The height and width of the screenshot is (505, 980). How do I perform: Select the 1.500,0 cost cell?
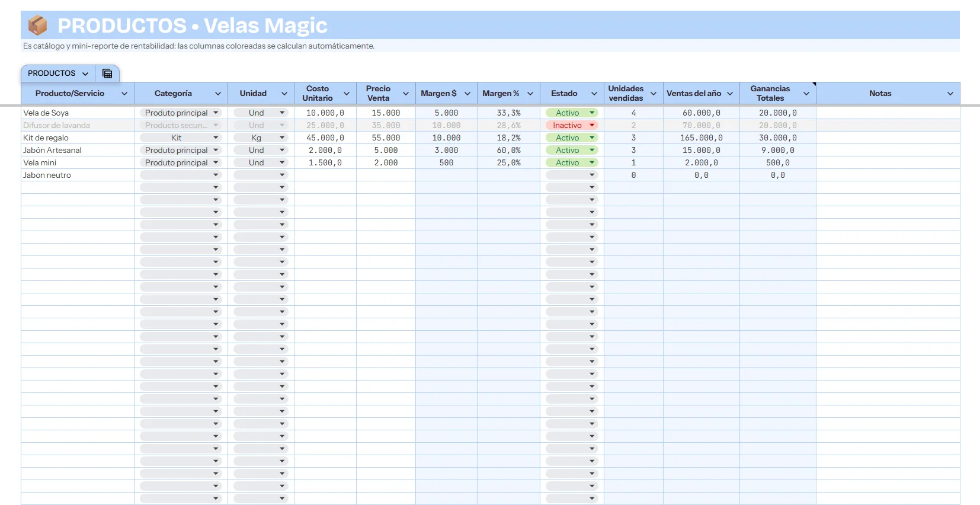click(325, 162)
